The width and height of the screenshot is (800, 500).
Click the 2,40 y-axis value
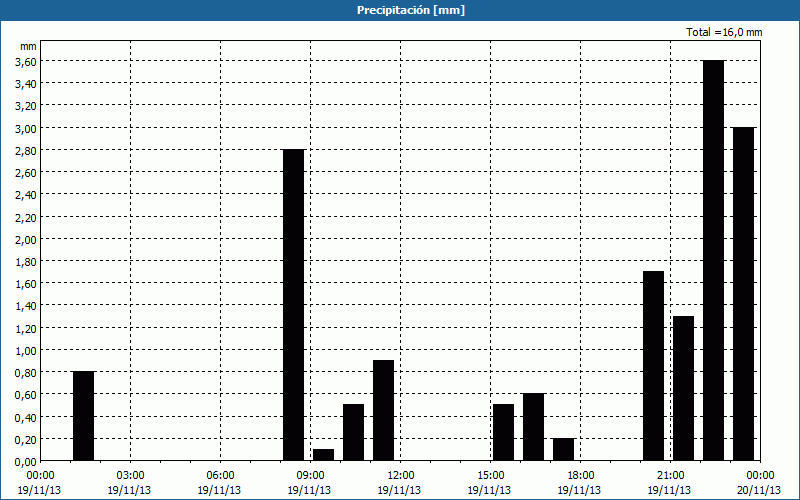coord(26,195)
